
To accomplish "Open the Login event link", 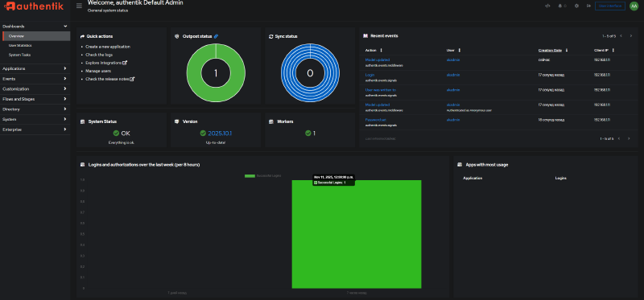I will 369,75.
